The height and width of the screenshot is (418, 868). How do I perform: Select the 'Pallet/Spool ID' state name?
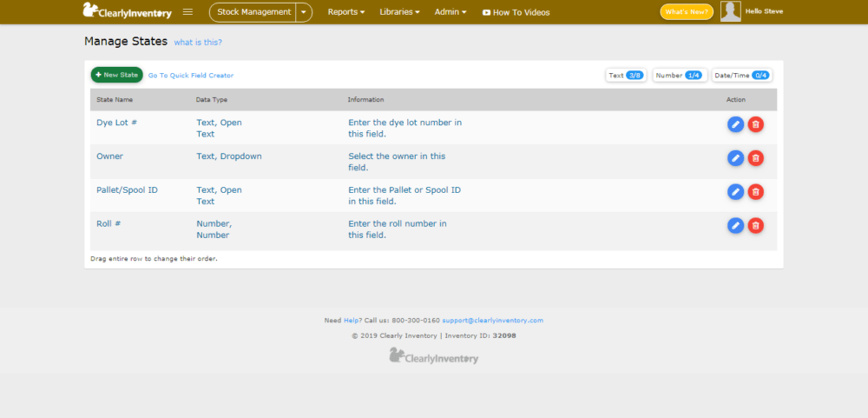click(128, 190)
